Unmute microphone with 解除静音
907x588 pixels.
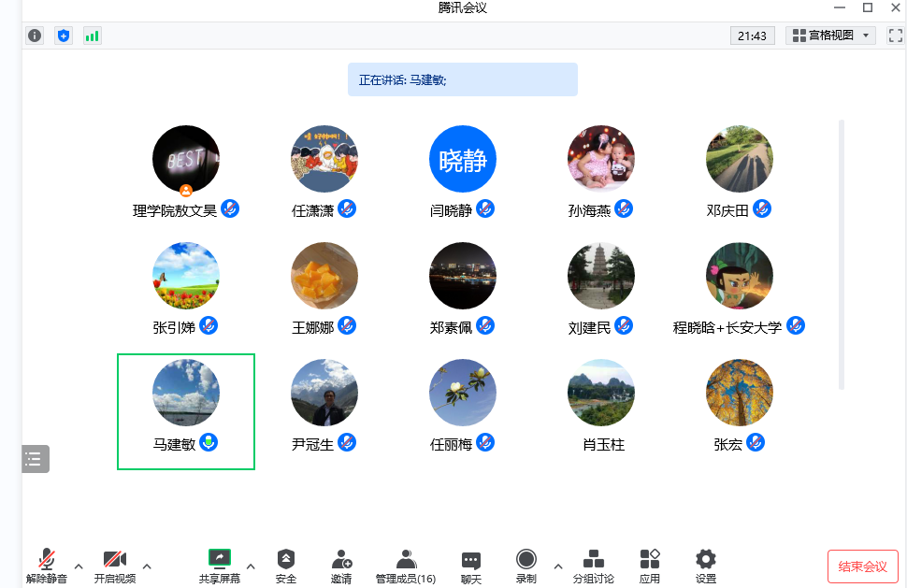(x=46, y=566)
